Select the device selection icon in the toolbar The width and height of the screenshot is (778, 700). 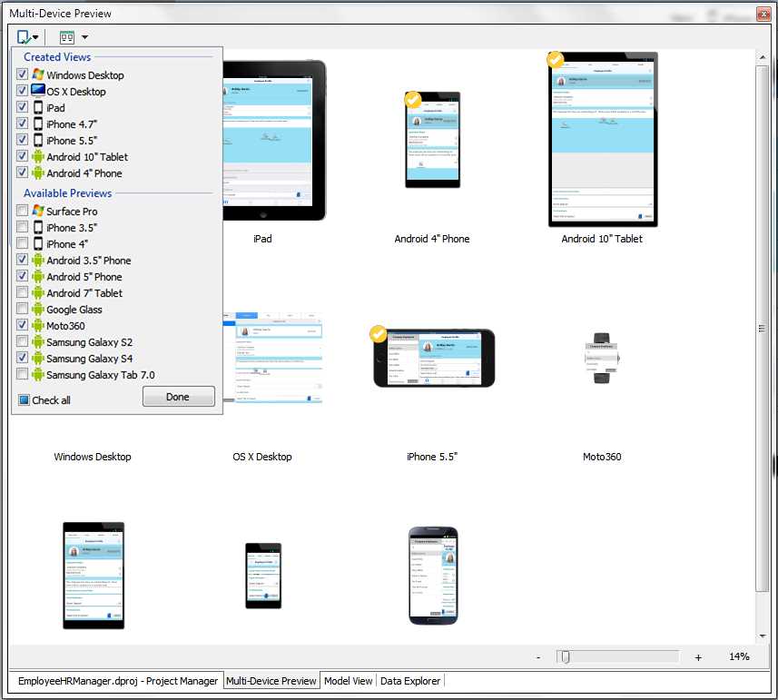pyautogui.click(x=22, y=35)
